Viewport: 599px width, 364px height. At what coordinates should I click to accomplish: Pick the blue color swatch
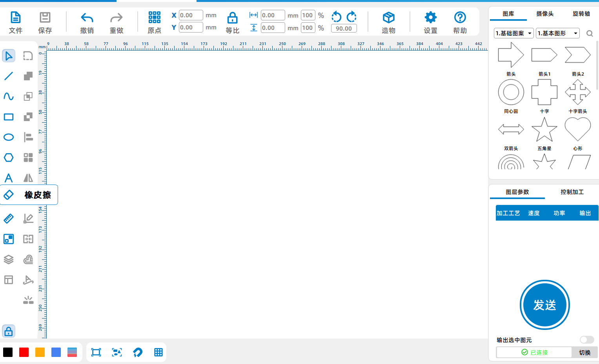pos(56,352)
